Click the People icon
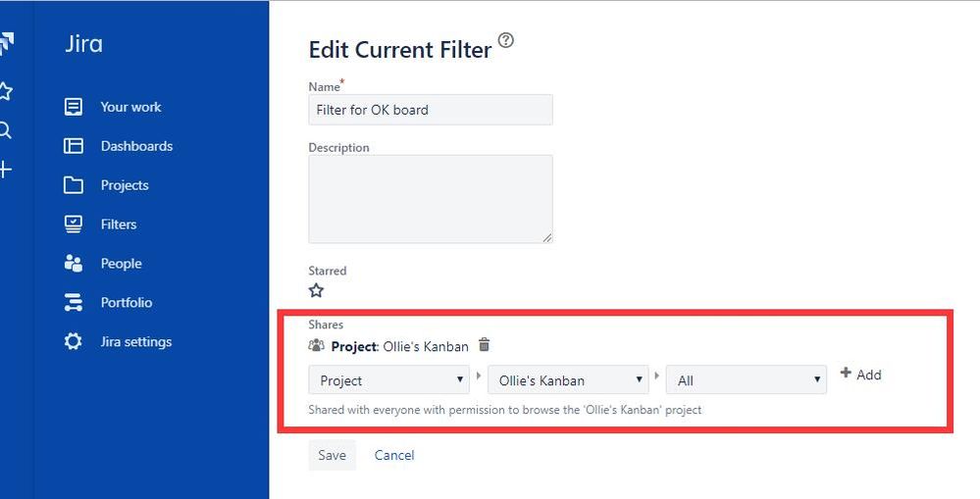This screenshot has height=499, width=980. pyautogui.click(x=74, y=264)
